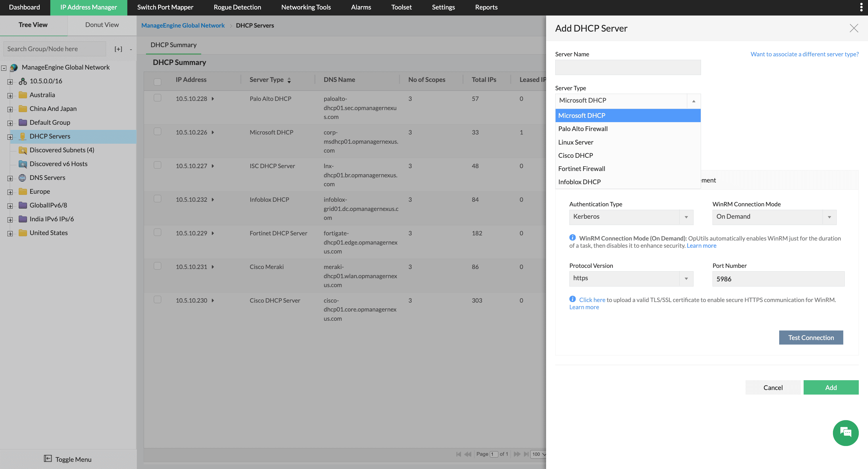
Task: Click the Discovered v6 Hosts icon
Action: (x=23, y=164)
